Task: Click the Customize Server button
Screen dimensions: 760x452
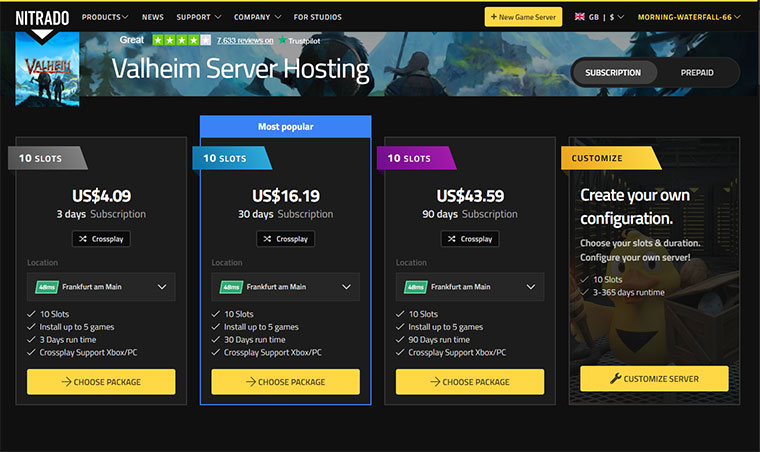Action: [654, 379]
